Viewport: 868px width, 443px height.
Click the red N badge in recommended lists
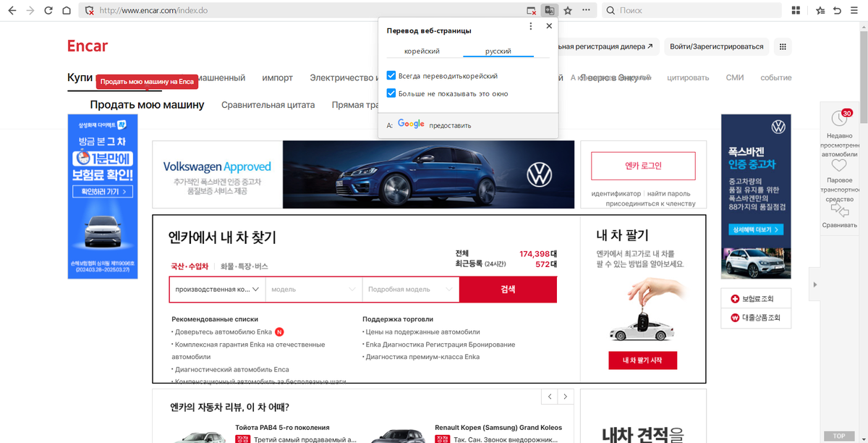[x=279, y=332]
